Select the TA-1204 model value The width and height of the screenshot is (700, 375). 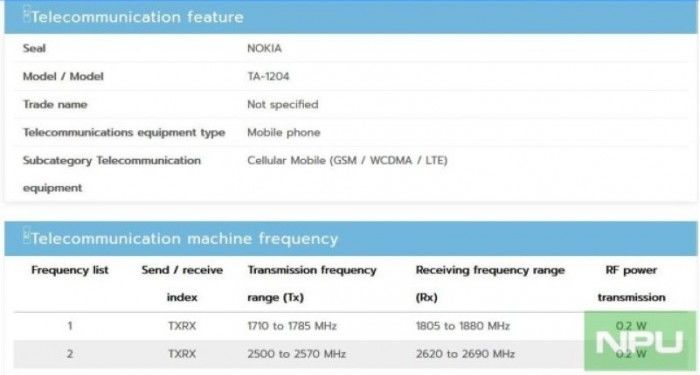tap(268, 76)
